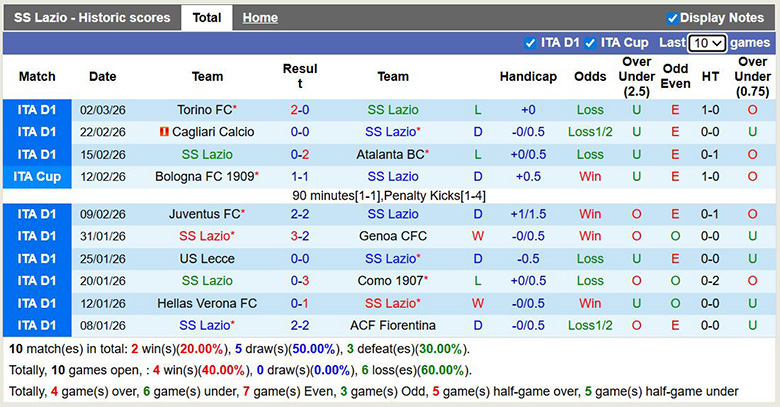Click the red card icon beside Cagliari Calcio
This screenshot has width=780, height=407.
pyautogui.click(x=163, y=132)
